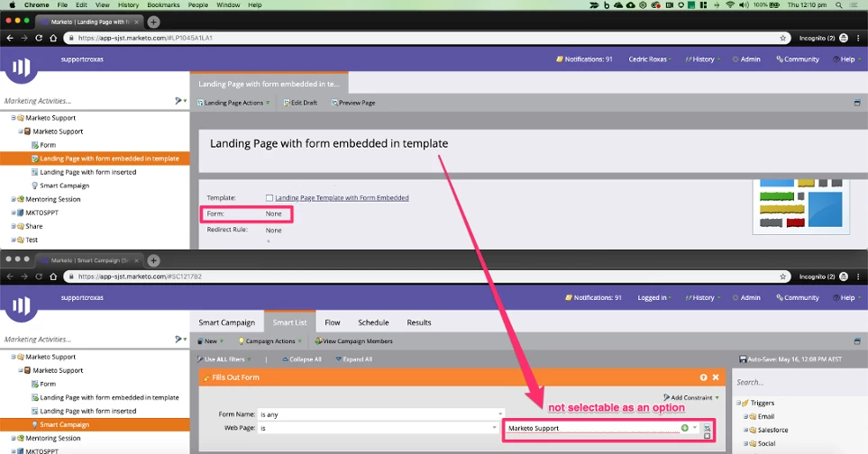Open a new tab in the top Chrome window
868x454 pixels.
(154, 23)
